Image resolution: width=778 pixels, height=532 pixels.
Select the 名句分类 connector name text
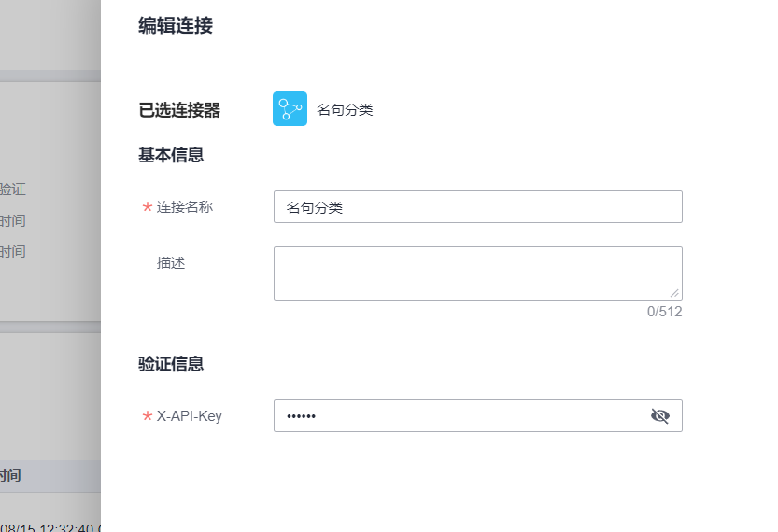(x=345, y=110)
